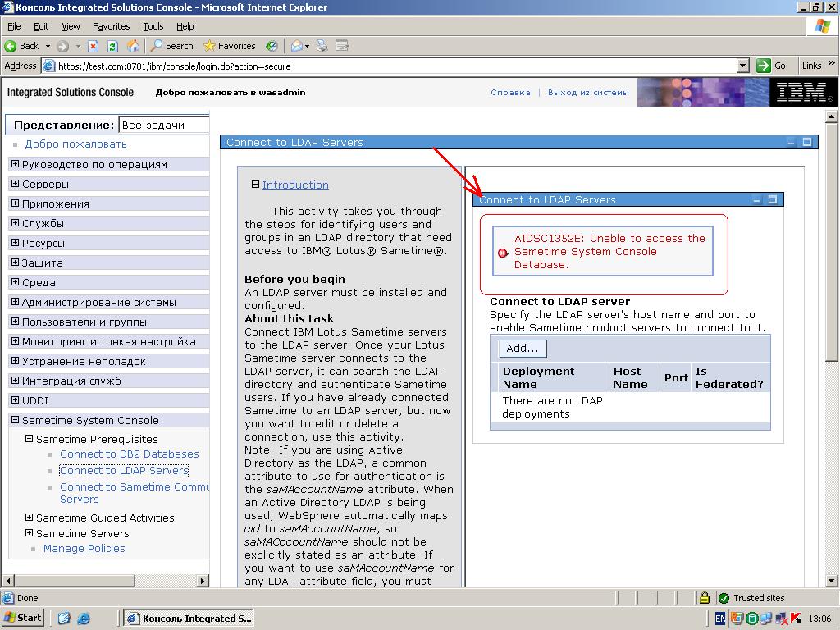
Task: Collapse the Sametime Prerequisites node
Action: tap(30, 439)
